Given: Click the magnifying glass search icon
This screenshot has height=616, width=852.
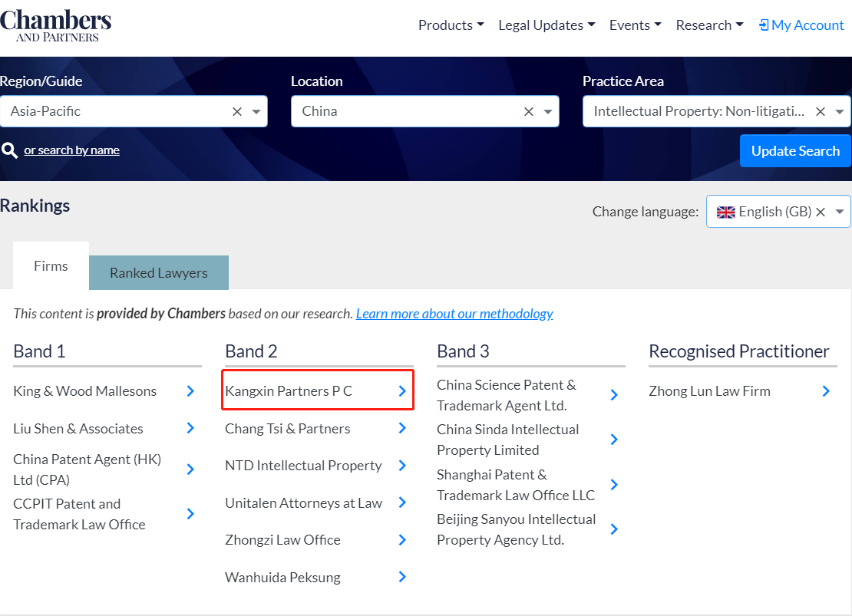Looking at the screenshot, I should pyautogui.click(x=9, y=150).
